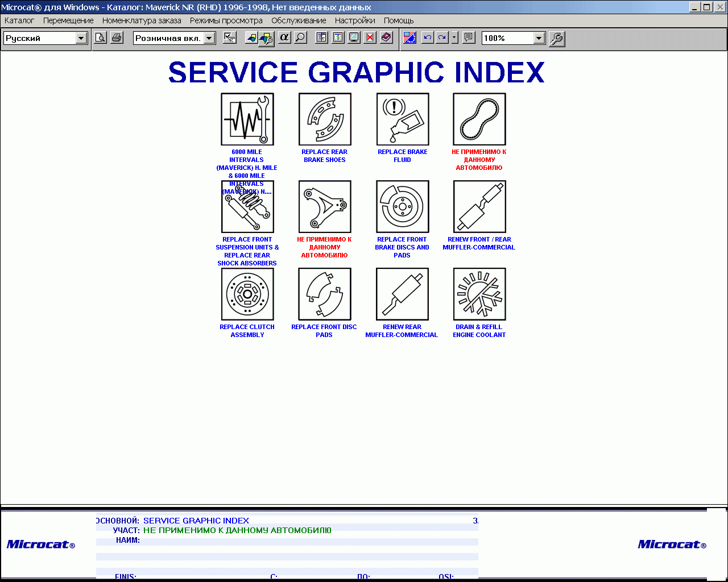Open the clutch assembly icon

pyautogui.click(x=247, y=294)
